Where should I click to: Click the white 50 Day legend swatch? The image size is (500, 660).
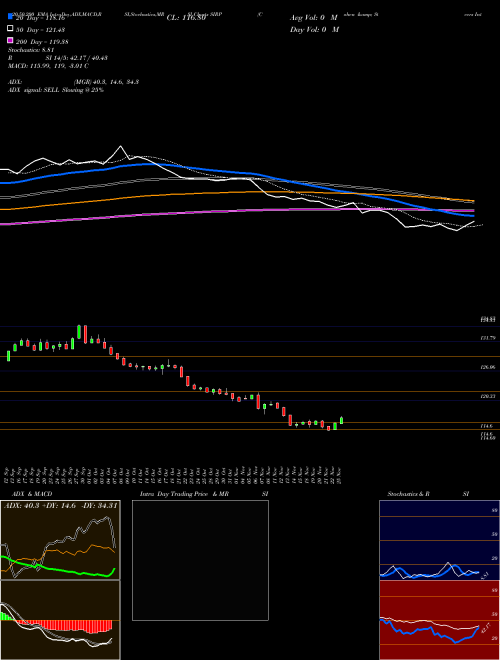10,29
